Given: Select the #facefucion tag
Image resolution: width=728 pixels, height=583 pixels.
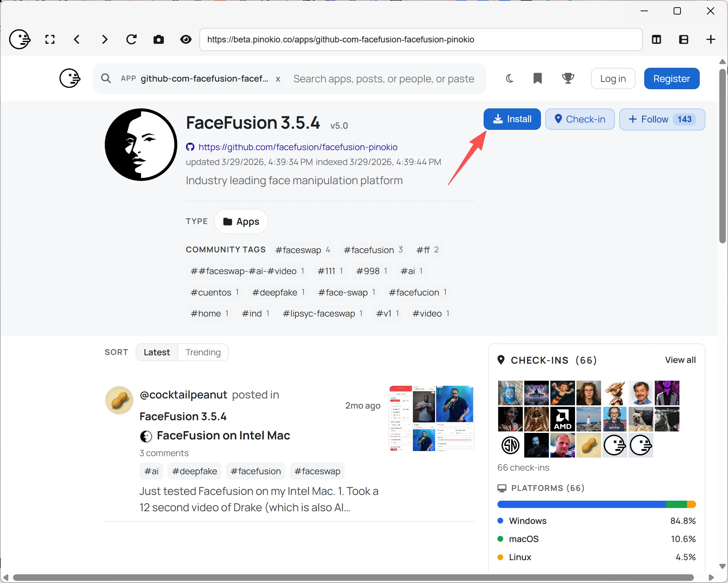Looking at the screenshot, I should click(418, 292).
